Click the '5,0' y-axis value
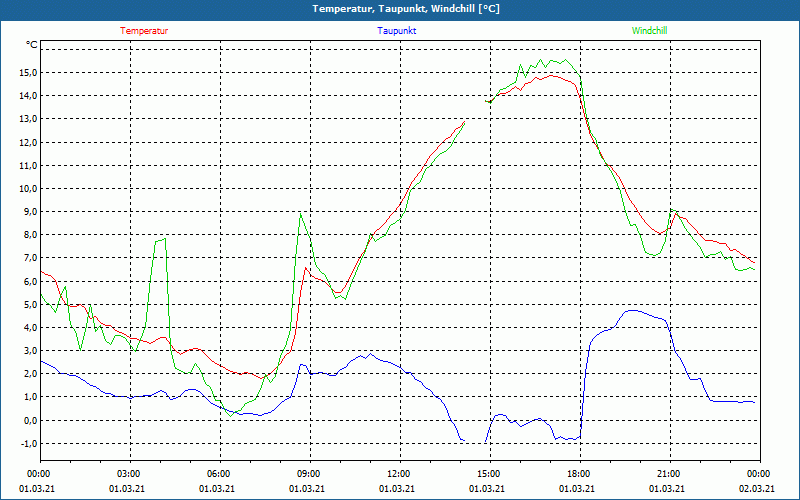The height and width of the screenshot is (500, 800). pos(30,305)
